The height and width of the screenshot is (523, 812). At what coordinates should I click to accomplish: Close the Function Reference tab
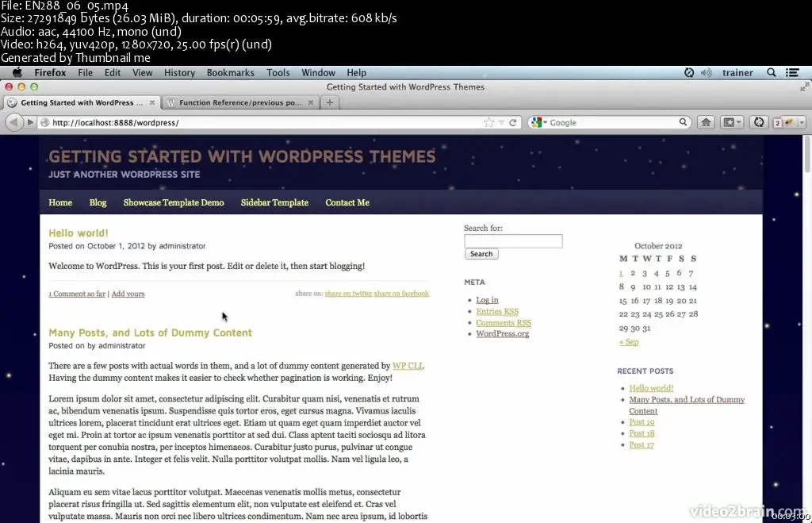tap(311, 102)
